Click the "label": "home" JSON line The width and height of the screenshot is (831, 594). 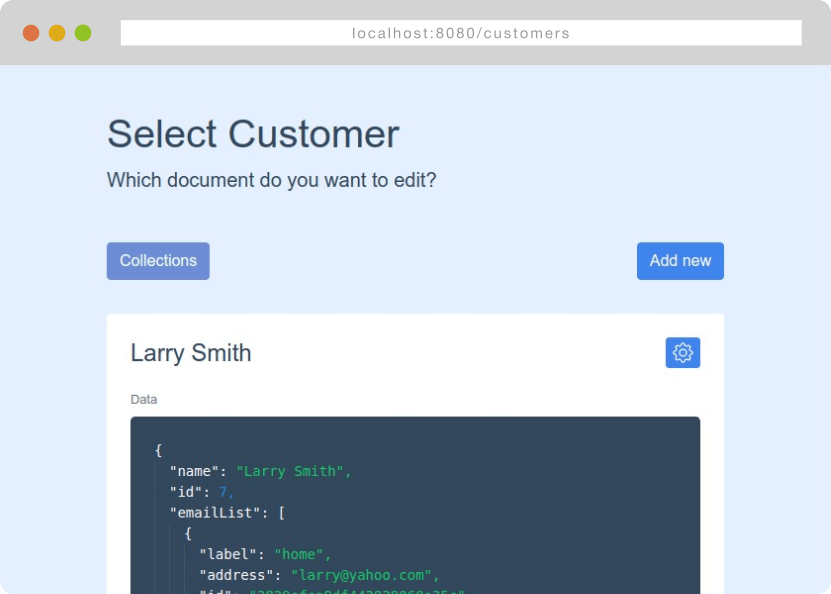tap(266, 554)
